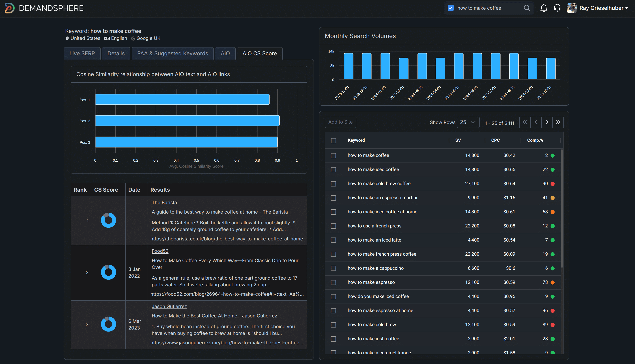
Task: Click the yellow dot for espresso martini row
Action: click(553, 198)
